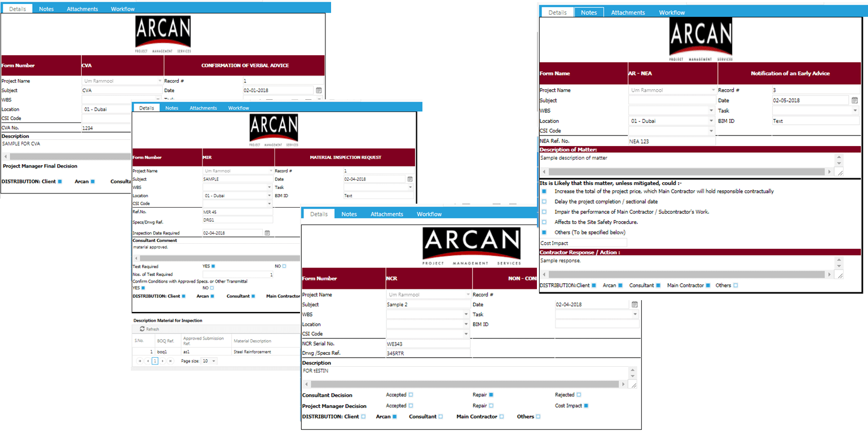868x435 pixels.
Task: Expand Task dropdown in MIR form
Action: click(410, 187)
